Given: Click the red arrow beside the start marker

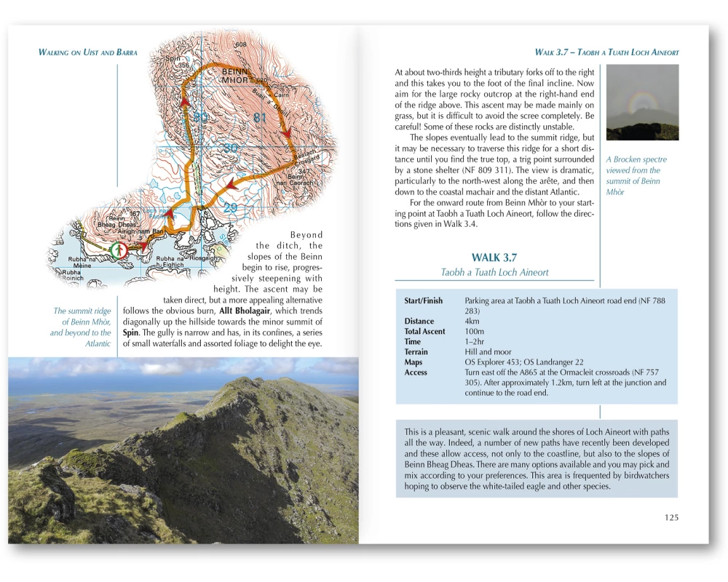Looking at the screenshot, I should (x=143, y=247).
